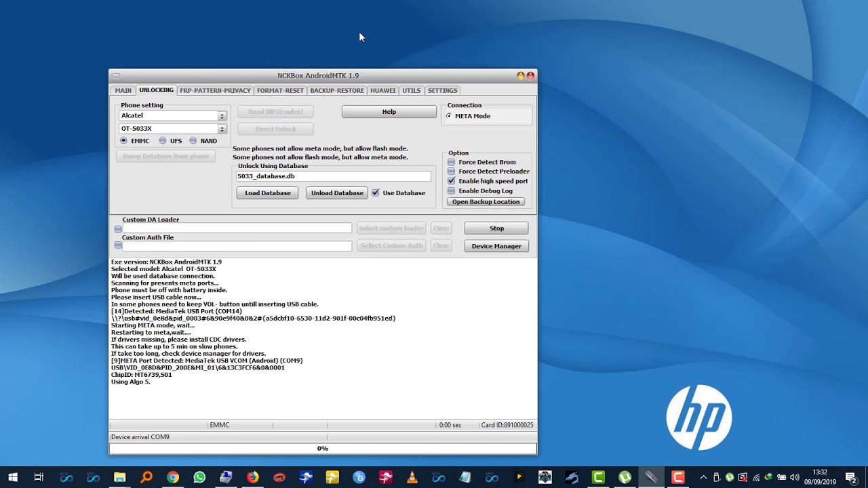Open VLC media player from the taskbar
The image size is (868, 488).
pyautogui.click(x=412, y=477)
